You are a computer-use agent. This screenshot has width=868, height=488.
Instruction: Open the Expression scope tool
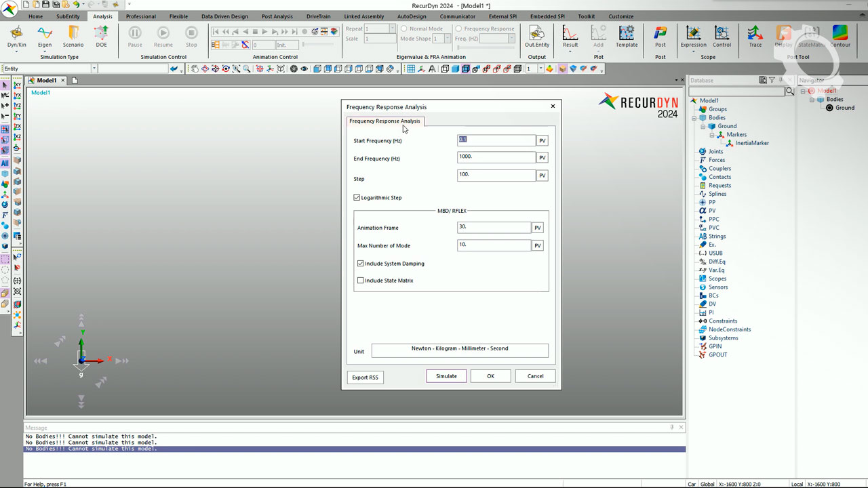[693, 35]
